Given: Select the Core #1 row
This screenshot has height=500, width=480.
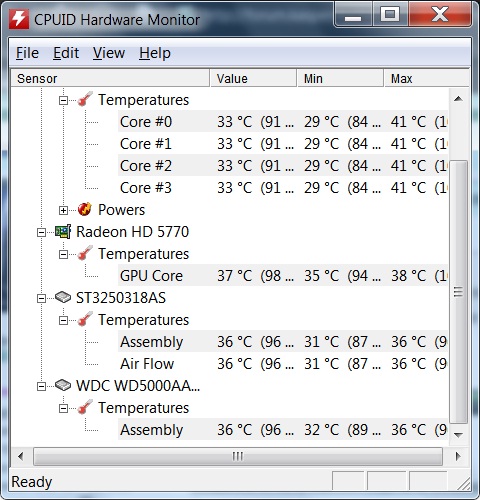Looking at the screenshot, I should (x=283, y=143).
